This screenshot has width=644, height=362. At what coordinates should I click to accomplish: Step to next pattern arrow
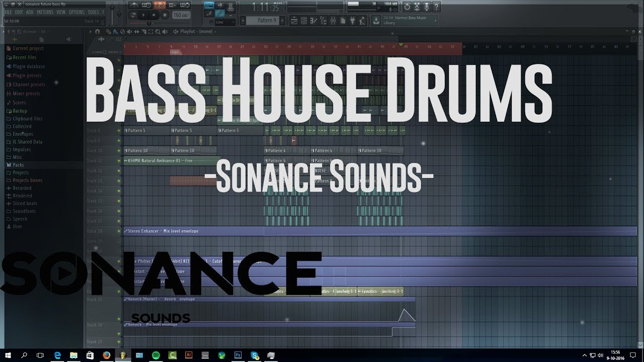pos(281,20)
